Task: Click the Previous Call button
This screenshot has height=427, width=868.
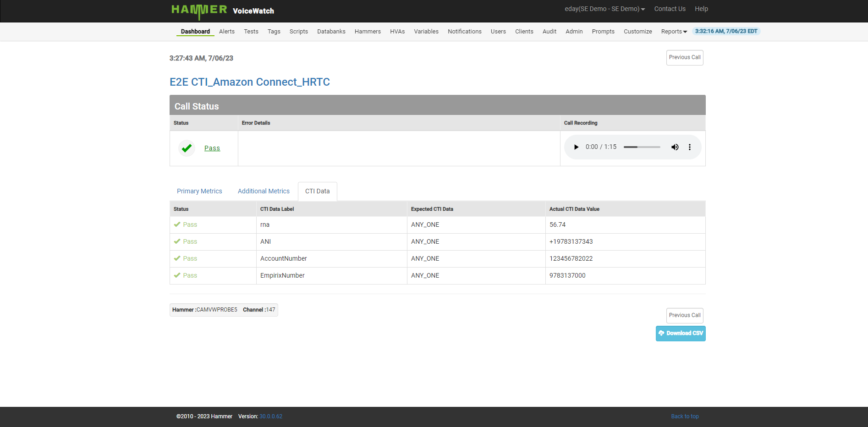Action: tap(684, 57)
